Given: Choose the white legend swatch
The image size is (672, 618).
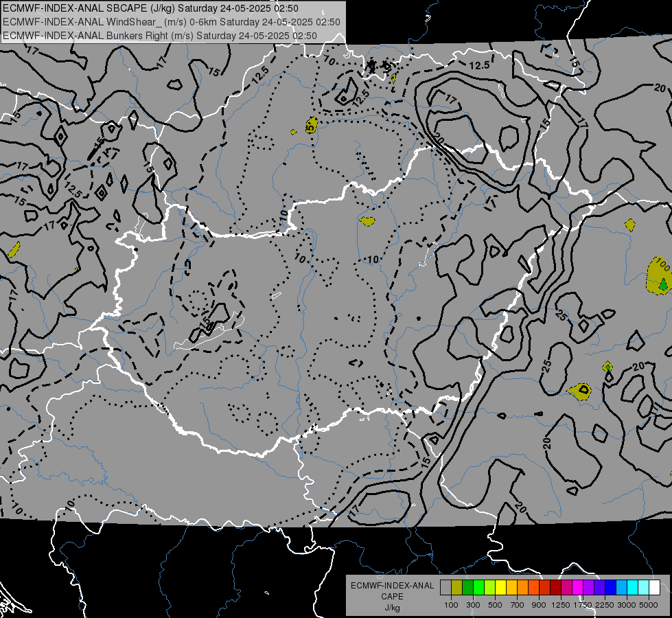Looking at the screenshot, I should click(x=655, y=588).
